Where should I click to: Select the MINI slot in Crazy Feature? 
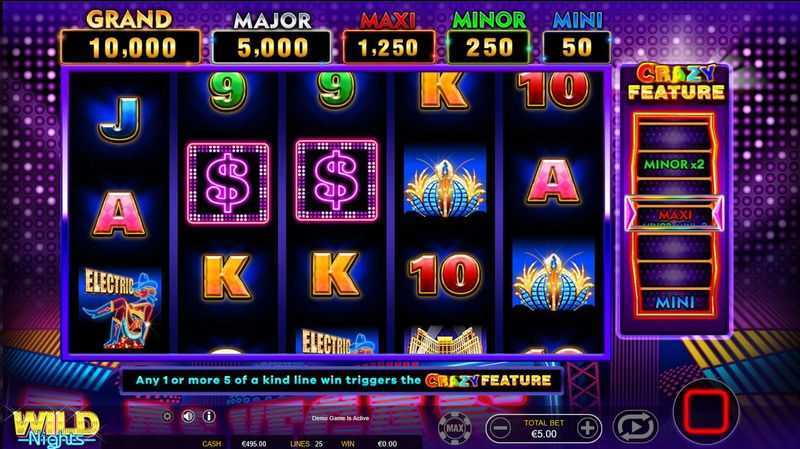coord(674,303)
